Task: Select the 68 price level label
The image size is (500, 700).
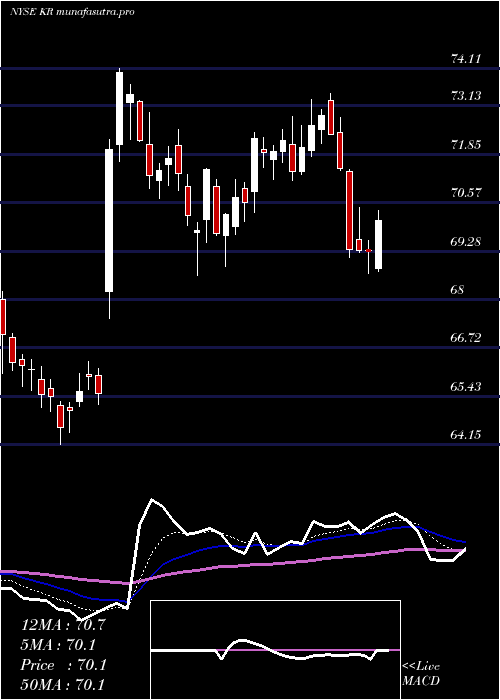Action: coord(458,290)
